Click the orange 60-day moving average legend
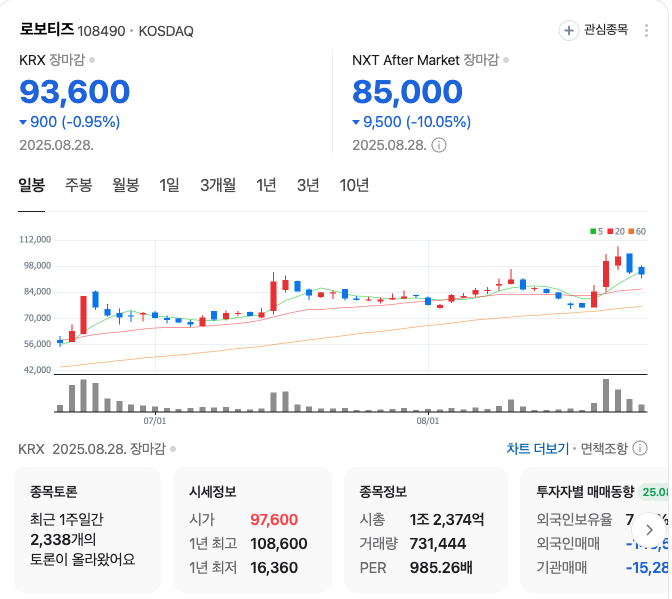Viewport: 672px width, 599px height. (x=637, y=231)
